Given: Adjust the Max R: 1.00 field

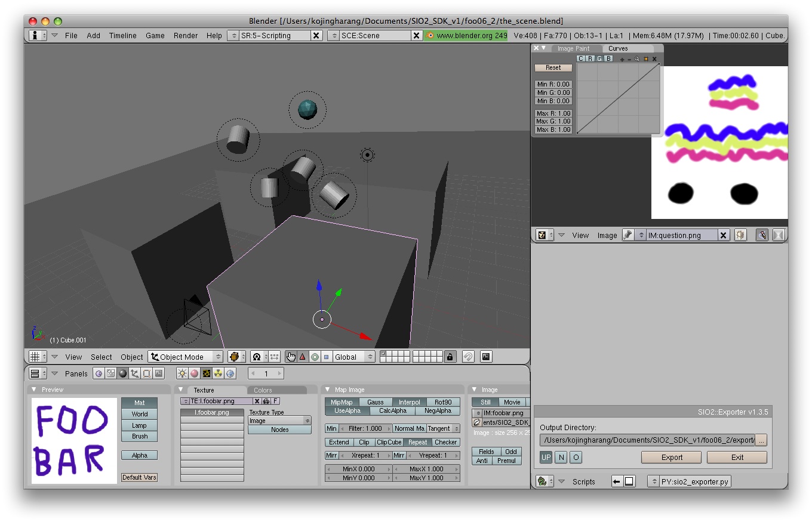Looking at the screenshot, I should tap(553, 113).
